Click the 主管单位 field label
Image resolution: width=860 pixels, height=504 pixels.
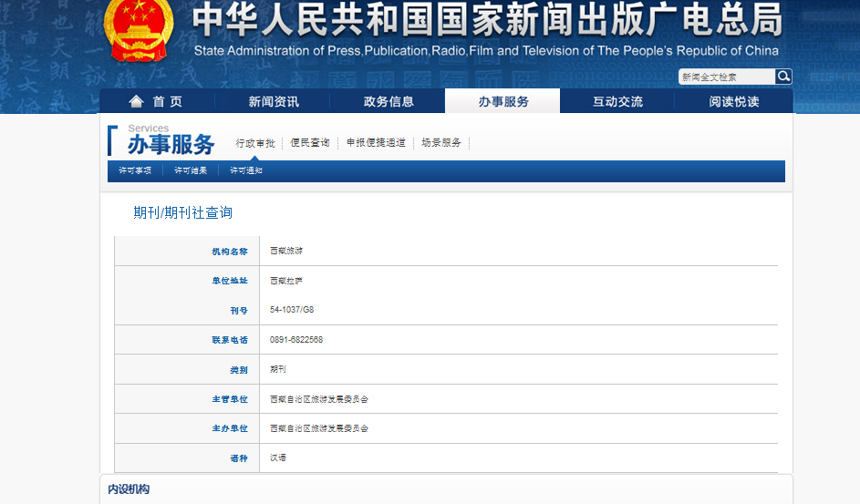(x=230, y=399)
